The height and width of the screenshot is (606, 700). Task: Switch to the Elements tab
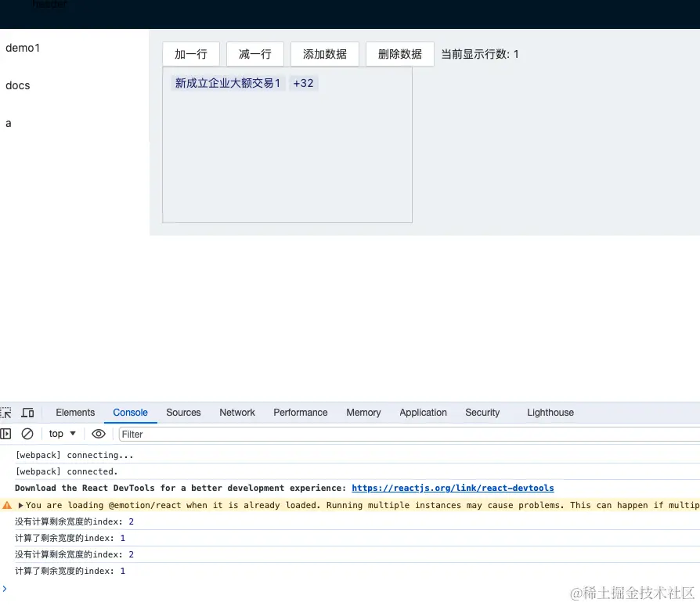coord(75,413)
